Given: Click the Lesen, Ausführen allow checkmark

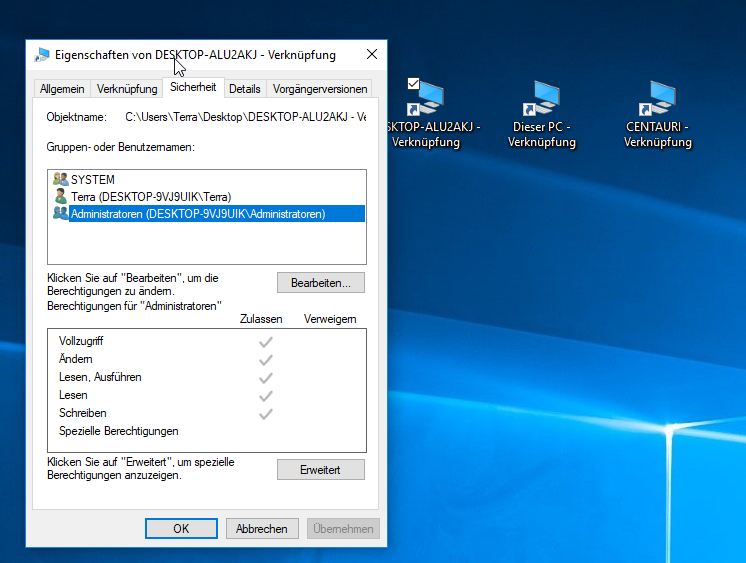Looking at the screenshot, I should [x=265, y=378].
